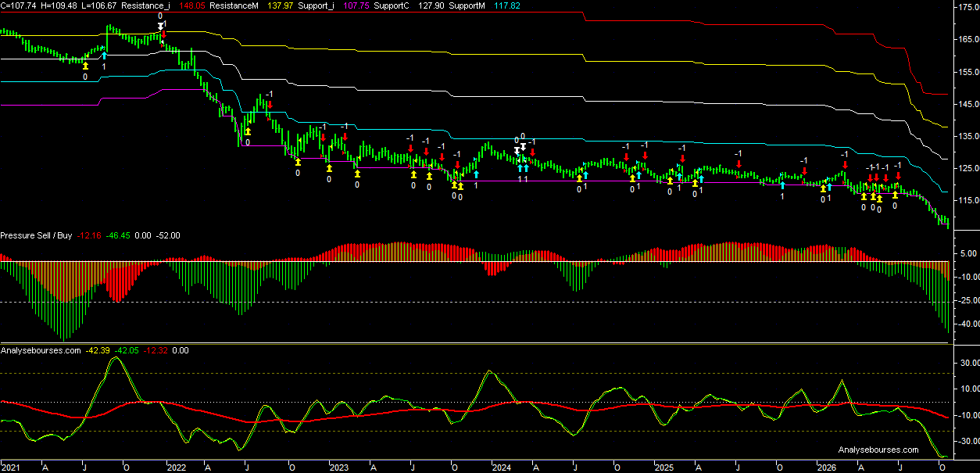980x473 pixels.
Task: Click the 2025 year label on time axis
Action: (663, 468)
